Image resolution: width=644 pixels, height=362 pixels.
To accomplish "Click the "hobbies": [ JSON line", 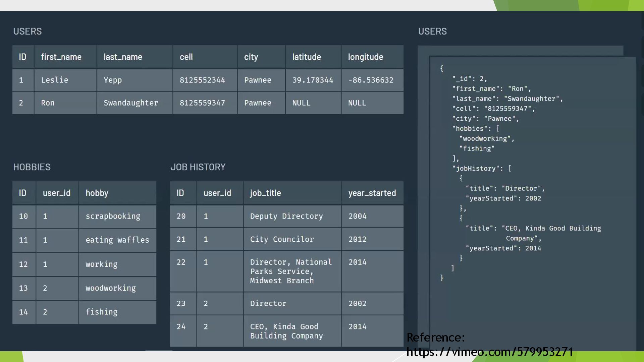I will (476, 129).
